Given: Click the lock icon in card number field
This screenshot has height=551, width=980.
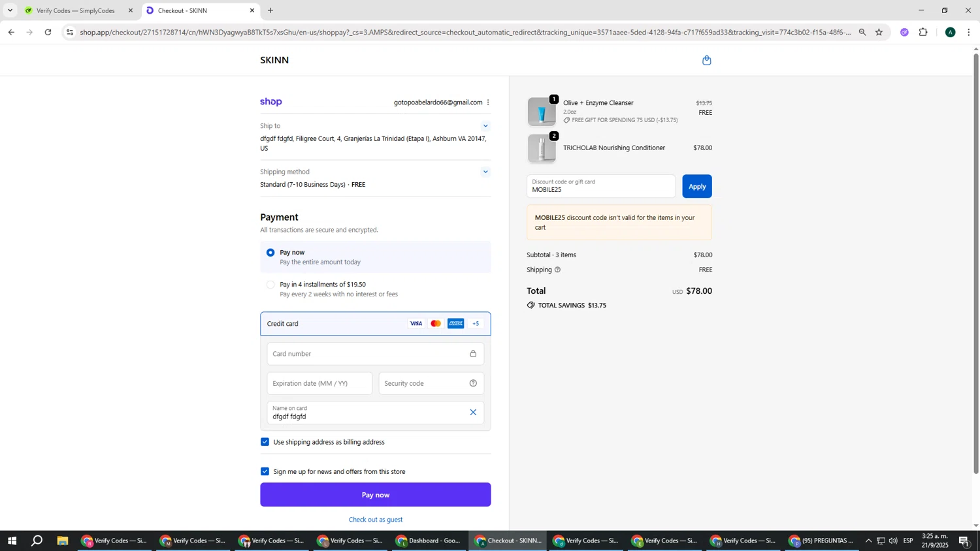Looking at the screenshot, I should [x=473, y=354].
